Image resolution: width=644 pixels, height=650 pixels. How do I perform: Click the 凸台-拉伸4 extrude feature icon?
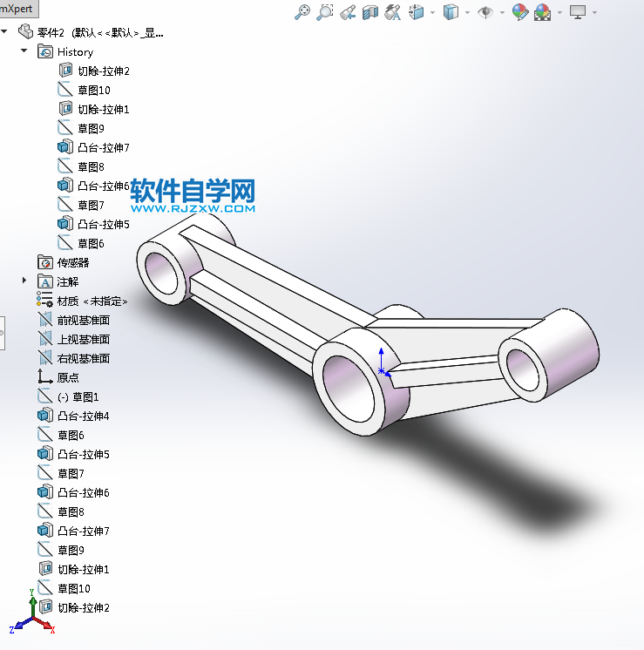[45, 415]
